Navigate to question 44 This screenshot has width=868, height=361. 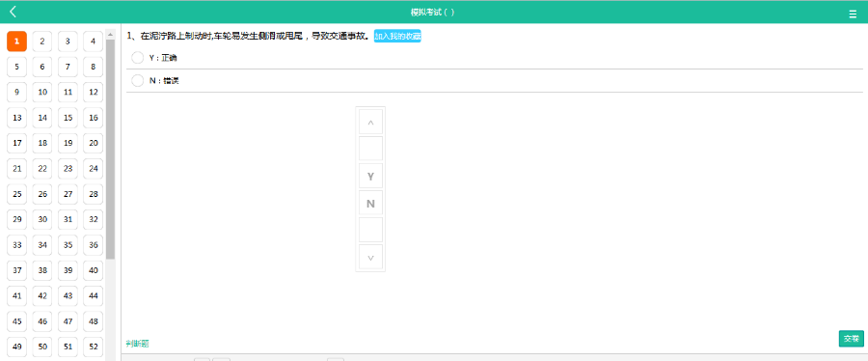click(93, 296)
